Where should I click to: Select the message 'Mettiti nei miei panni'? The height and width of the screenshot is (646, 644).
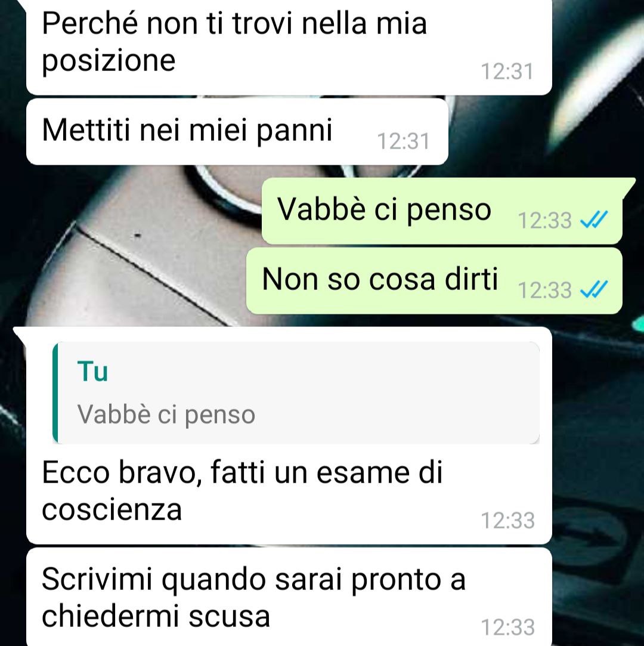point(237,131)
